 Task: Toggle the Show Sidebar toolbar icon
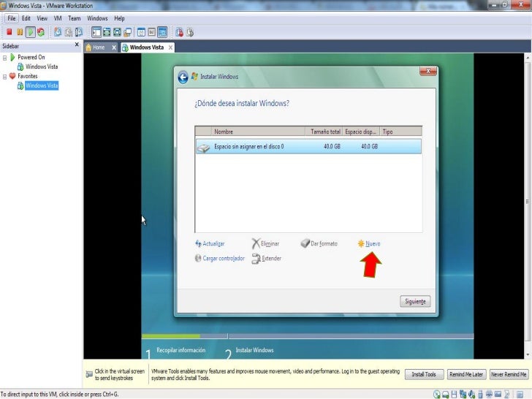tap(96, 32)
